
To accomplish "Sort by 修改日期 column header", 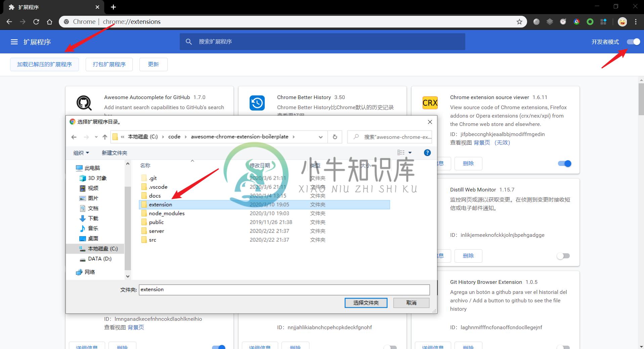I will (260, 165).
